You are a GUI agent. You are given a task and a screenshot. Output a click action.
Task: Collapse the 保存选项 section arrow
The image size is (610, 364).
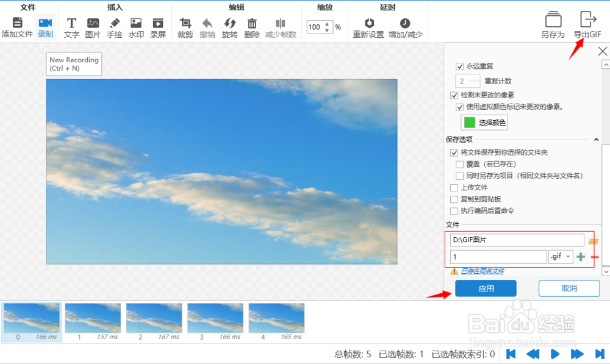pos(597,139)
